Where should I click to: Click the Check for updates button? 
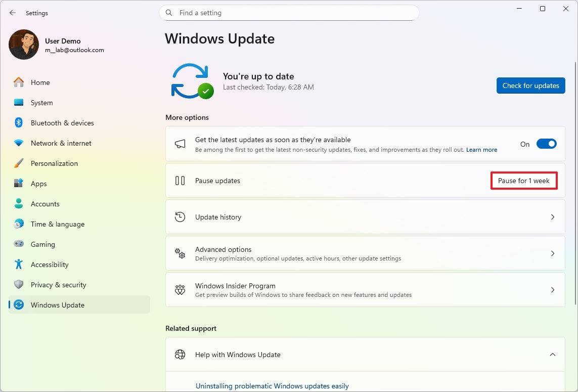(x=530, y=85)
